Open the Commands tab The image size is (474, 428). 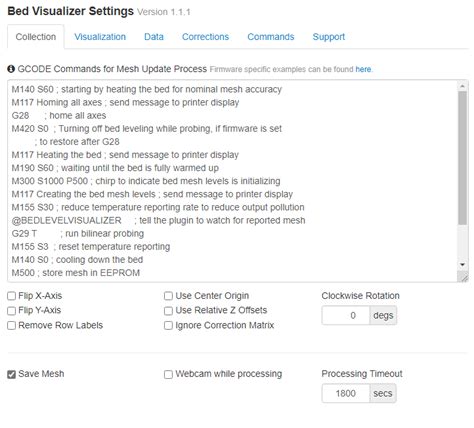pyautogui.click(x=271, y=37)
